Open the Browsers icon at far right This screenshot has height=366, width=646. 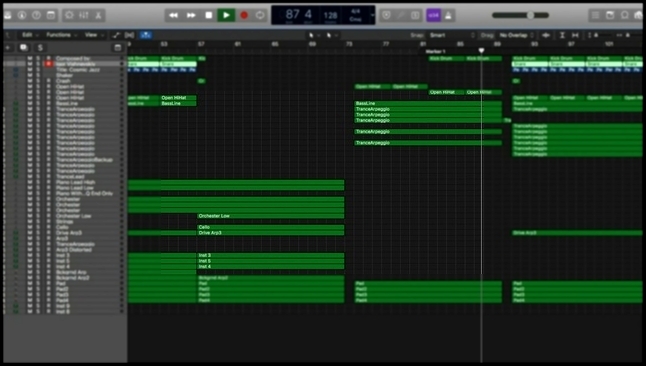click(x=639, y=15)
